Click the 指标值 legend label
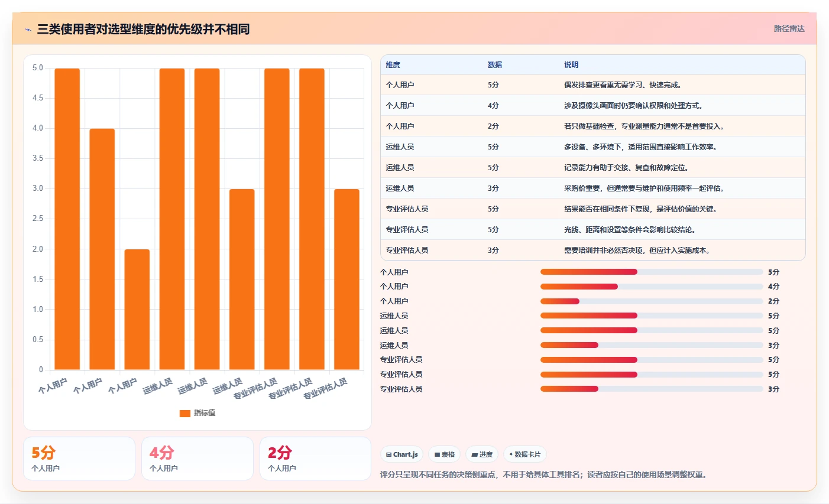 click(x=205, y=413)
